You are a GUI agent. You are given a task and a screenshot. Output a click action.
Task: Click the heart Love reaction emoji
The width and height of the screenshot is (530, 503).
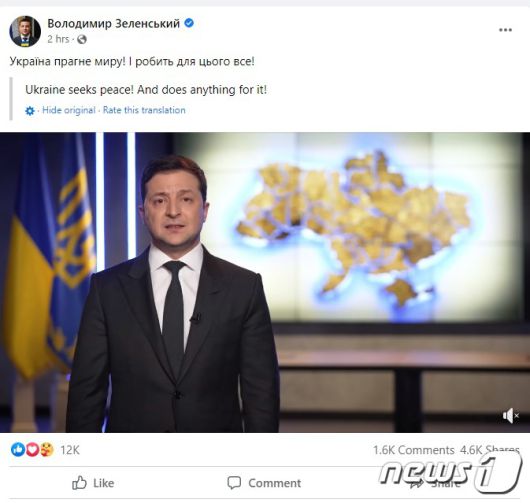coord(32,450)
